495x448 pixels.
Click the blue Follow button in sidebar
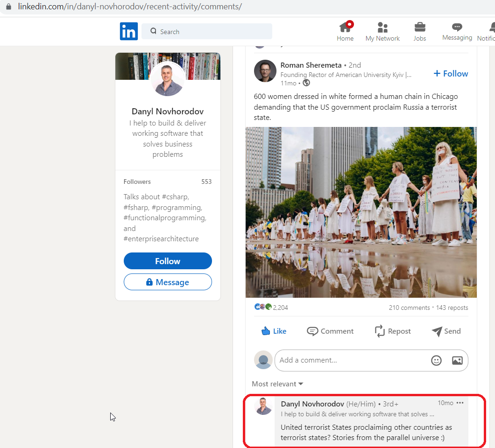point(168,261)
